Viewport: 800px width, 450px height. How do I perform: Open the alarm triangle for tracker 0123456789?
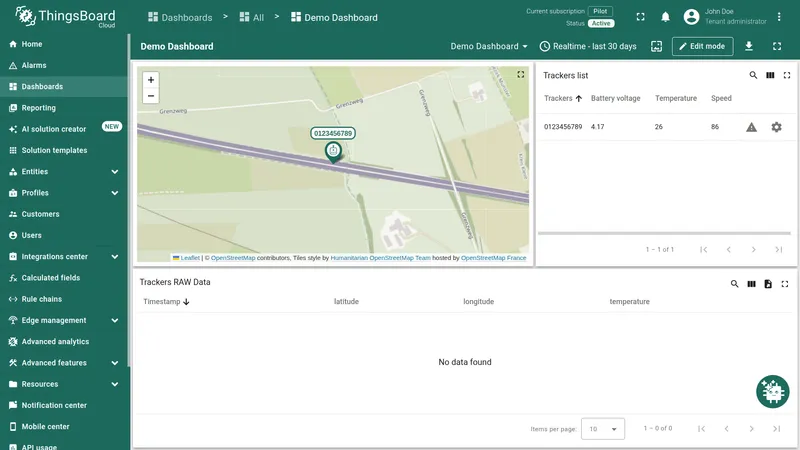click(x=752, y=127)
